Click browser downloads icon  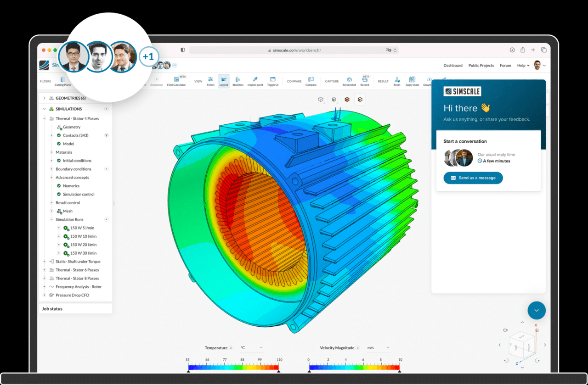(512, 50)
